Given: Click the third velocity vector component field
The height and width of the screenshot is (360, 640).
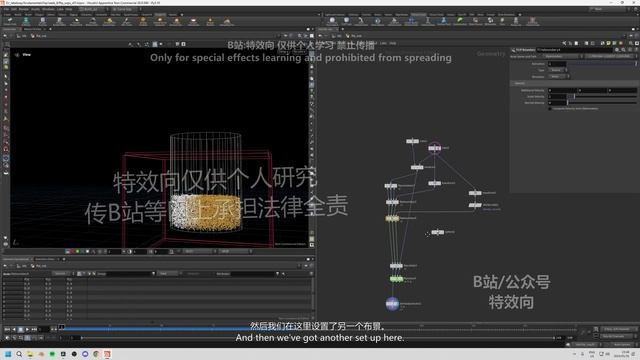Looking at the screenshot, I should 622,90.
